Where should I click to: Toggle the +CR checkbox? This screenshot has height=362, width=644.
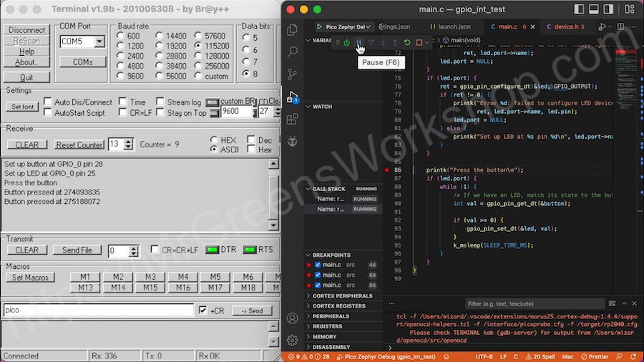(203, 310)
